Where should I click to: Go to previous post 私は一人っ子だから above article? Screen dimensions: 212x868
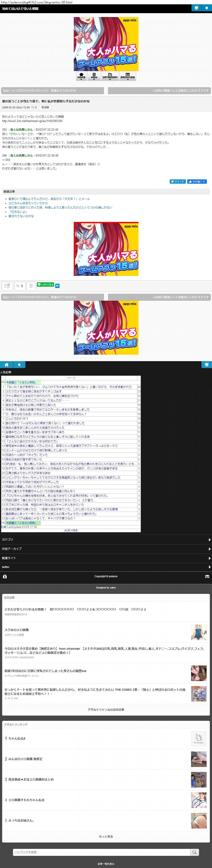coord(52,90)
